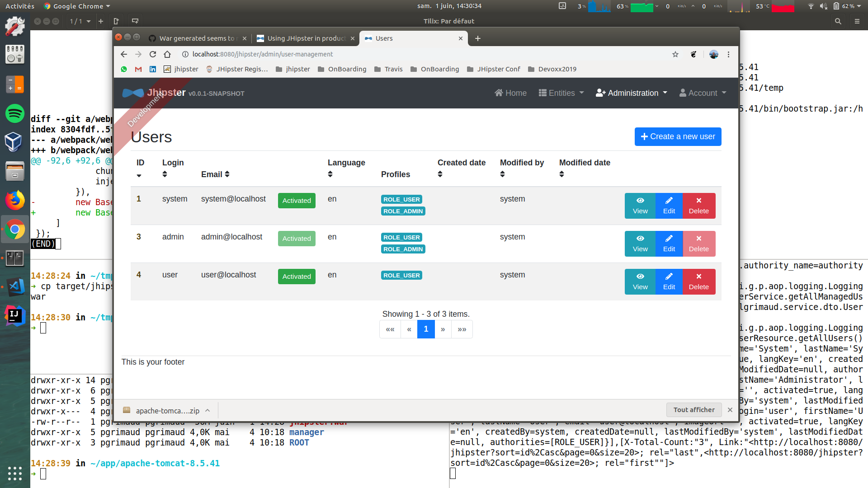Click Tout afficher in downloads bar
The height and width of the screenshot is (488, 868).
pyautogui.click(x=693, y=410)
